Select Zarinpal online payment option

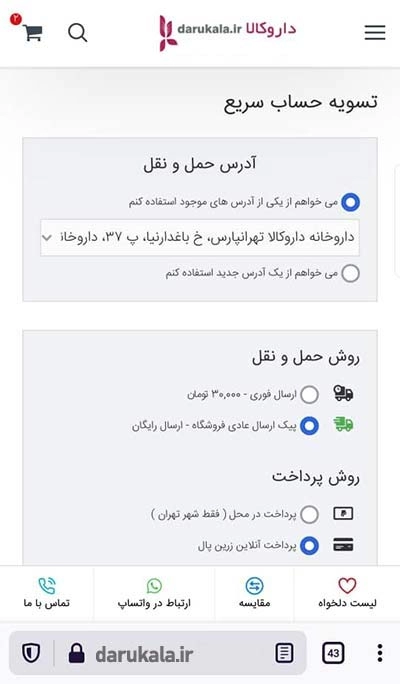click(x=309, y=545)
